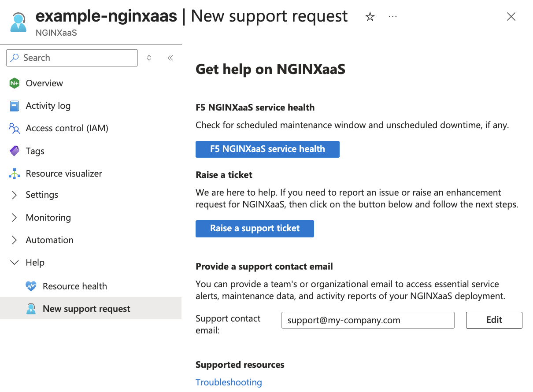This screenshot has width=533, height=392.
Task: Open Resource visualizer menu item
Action: (64, 174)
